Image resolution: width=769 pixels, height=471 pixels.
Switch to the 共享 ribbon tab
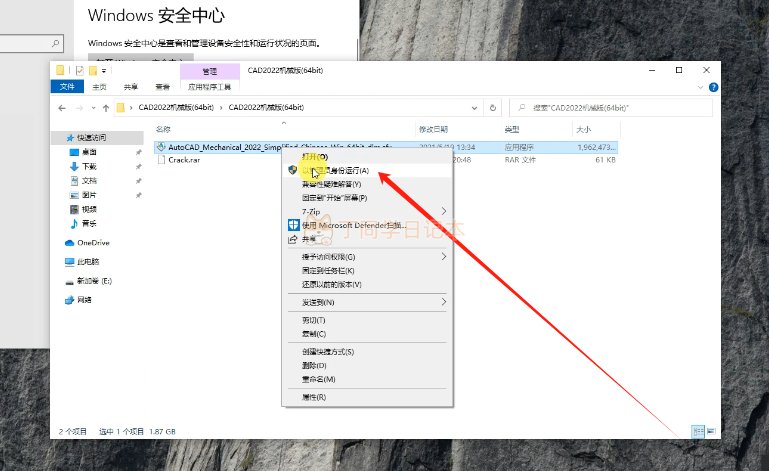(x=130, y=87)
